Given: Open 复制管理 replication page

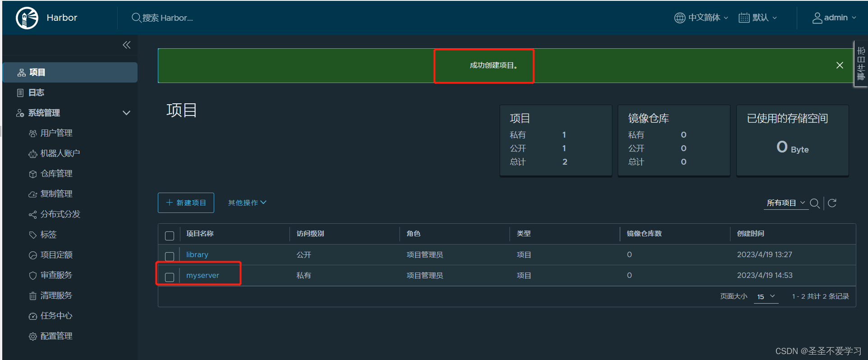Looking at the screenshot, I should click(x=56, y=194).
